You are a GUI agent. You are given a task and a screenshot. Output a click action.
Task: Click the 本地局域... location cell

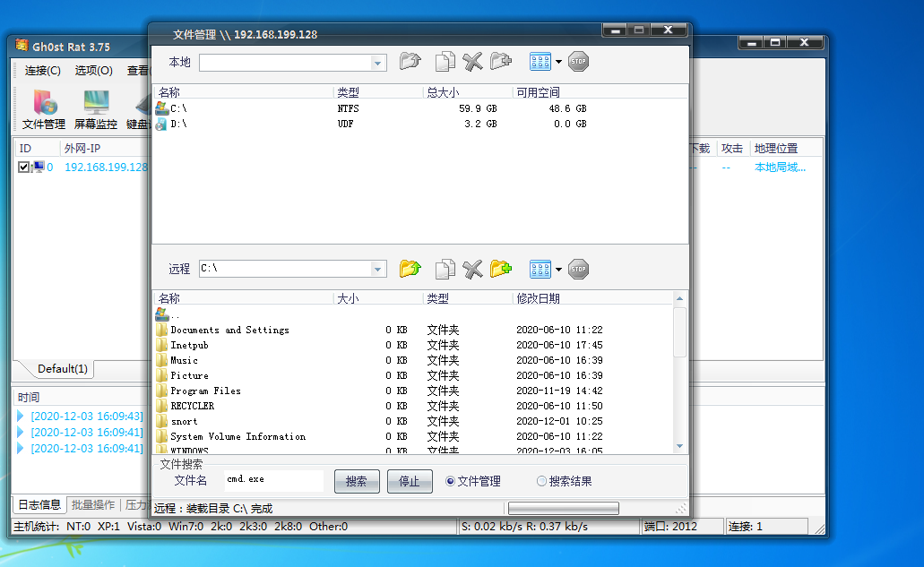click(x=780, y=168)
